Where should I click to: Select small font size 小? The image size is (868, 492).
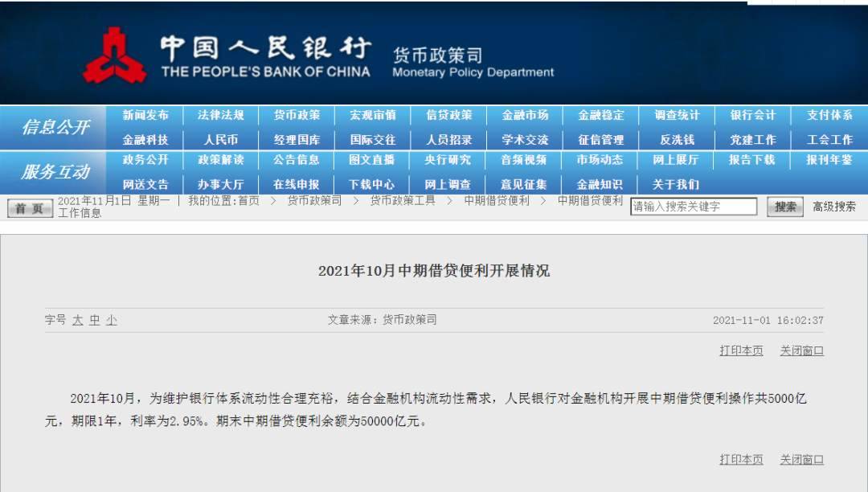click(x=112, y=320)
